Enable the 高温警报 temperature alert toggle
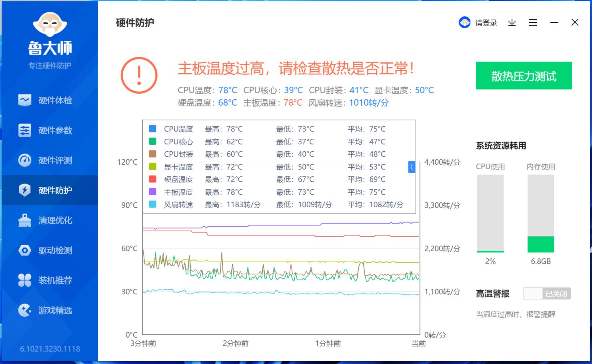 click(547, 293)
